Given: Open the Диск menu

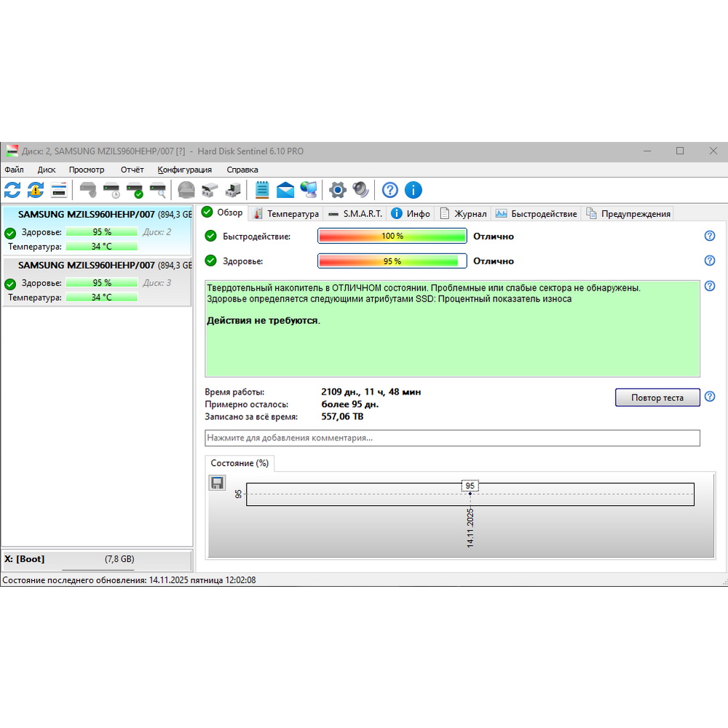Looking at the screenshot, I should (47, 170).
